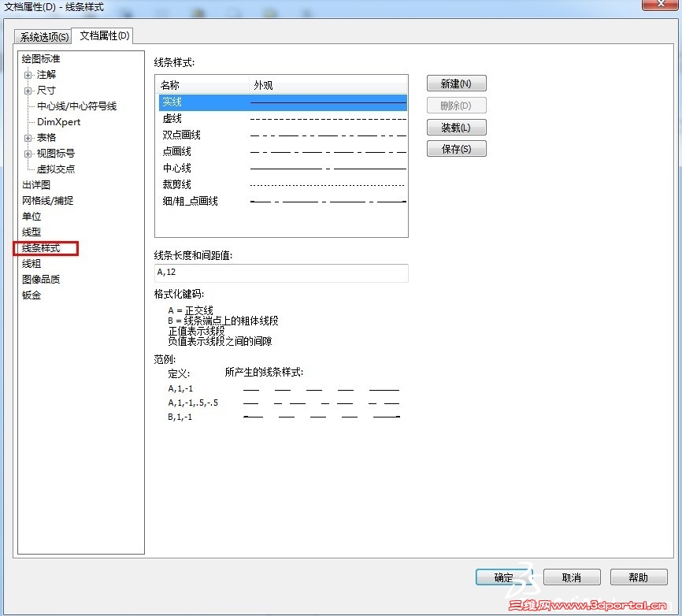
Task: Expand the 表格 tree node
Action: coord(28,138)
